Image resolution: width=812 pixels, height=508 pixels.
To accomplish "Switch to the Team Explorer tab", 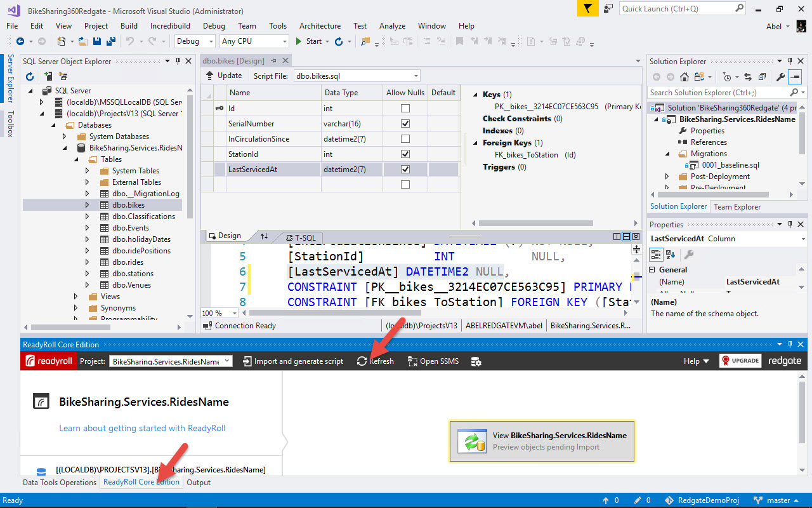I will pyautogui.click(x=737, y=206).
